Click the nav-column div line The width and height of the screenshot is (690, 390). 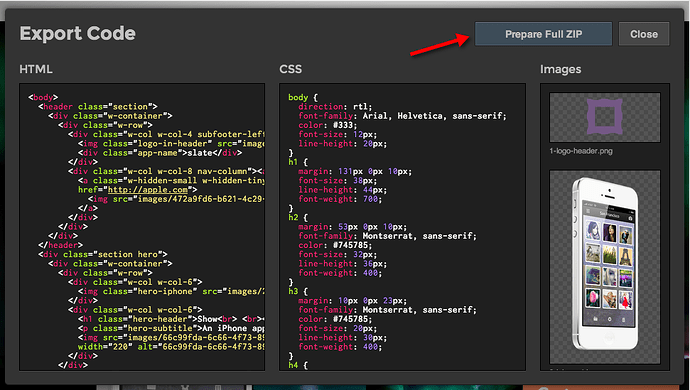(x=166, y=171)
